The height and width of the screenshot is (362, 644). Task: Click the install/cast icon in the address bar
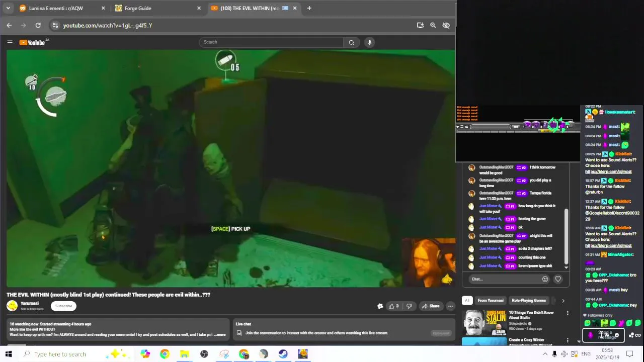(420, 25)
